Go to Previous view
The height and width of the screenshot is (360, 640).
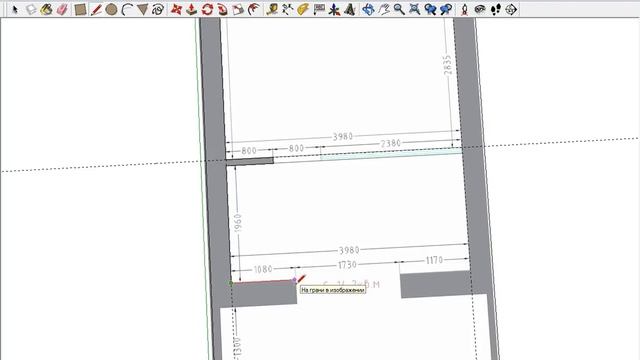pyautogui.click(x=430, y=9)
